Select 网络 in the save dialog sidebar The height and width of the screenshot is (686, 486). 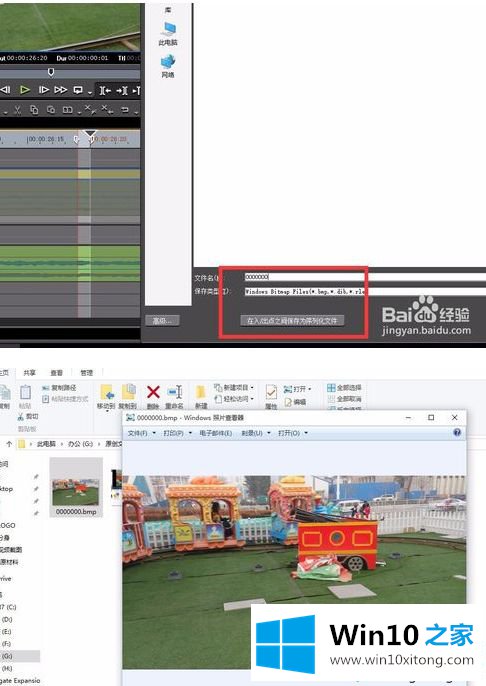coord(168,66)
